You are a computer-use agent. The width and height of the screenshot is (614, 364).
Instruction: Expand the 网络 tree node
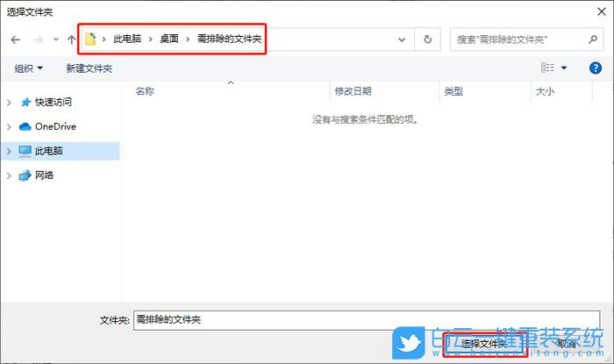pos(9,175)
